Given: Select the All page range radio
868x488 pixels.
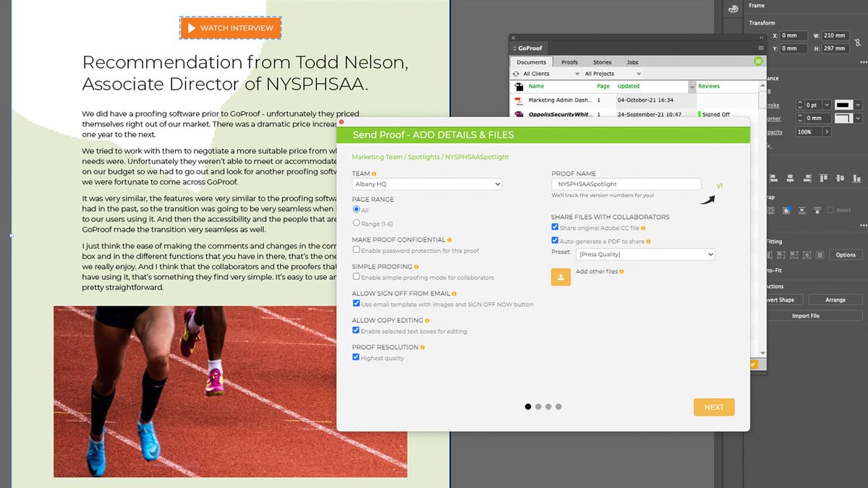Looking at the screenshot, I should 356,210.
